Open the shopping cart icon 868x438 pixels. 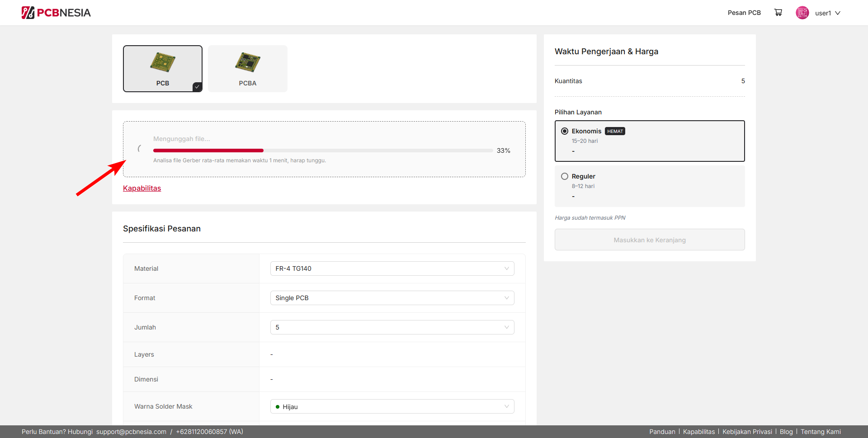[x=778, y=13]
